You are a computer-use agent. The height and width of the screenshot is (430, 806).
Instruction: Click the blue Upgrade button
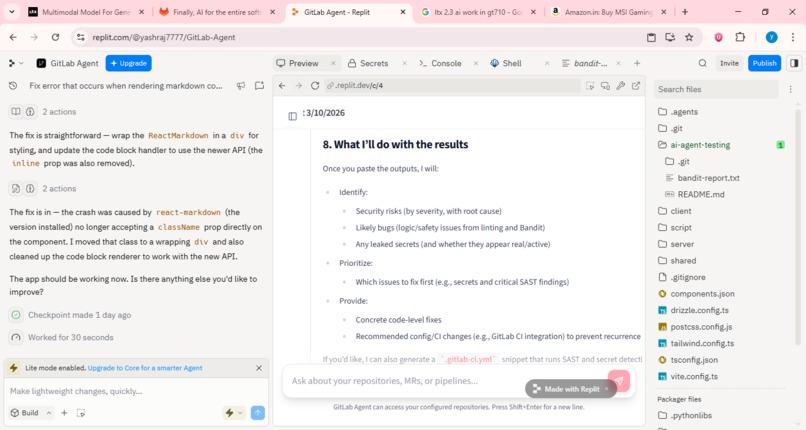(129, 63)
